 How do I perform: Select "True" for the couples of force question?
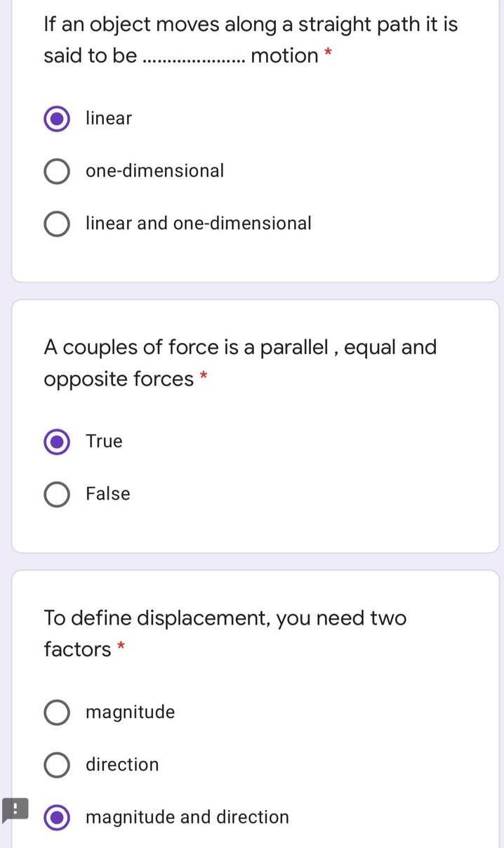(x=57, y=441)
